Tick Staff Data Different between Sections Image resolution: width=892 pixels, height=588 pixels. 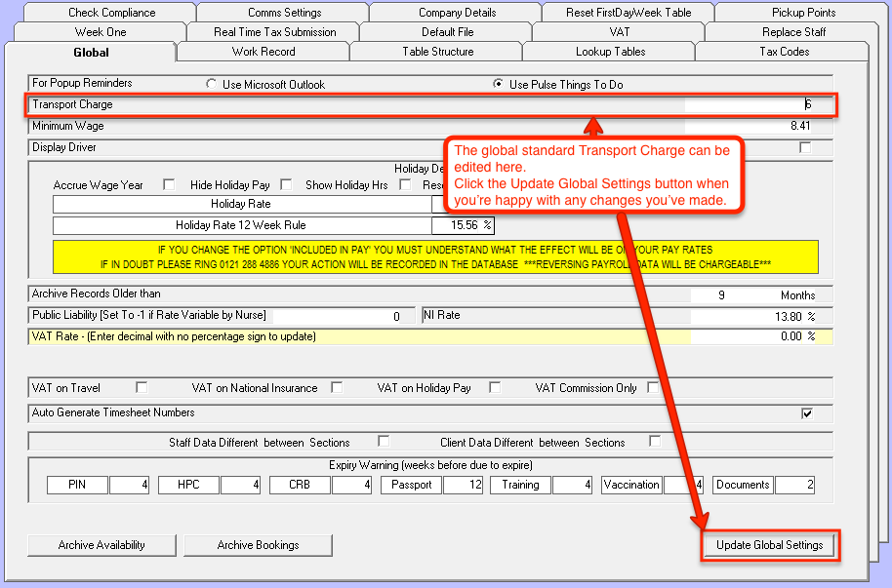click(384, 442)
